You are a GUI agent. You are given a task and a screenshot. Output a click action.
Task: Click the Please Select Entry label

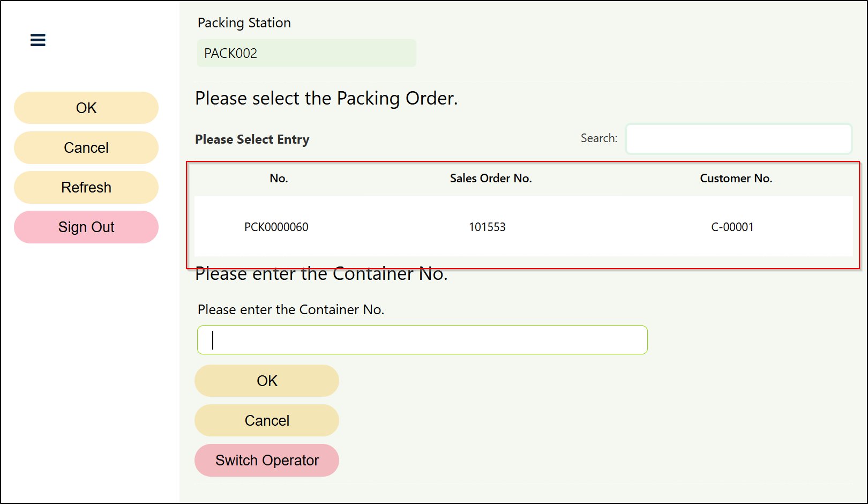pyautogui.click(x=252, y=139)
